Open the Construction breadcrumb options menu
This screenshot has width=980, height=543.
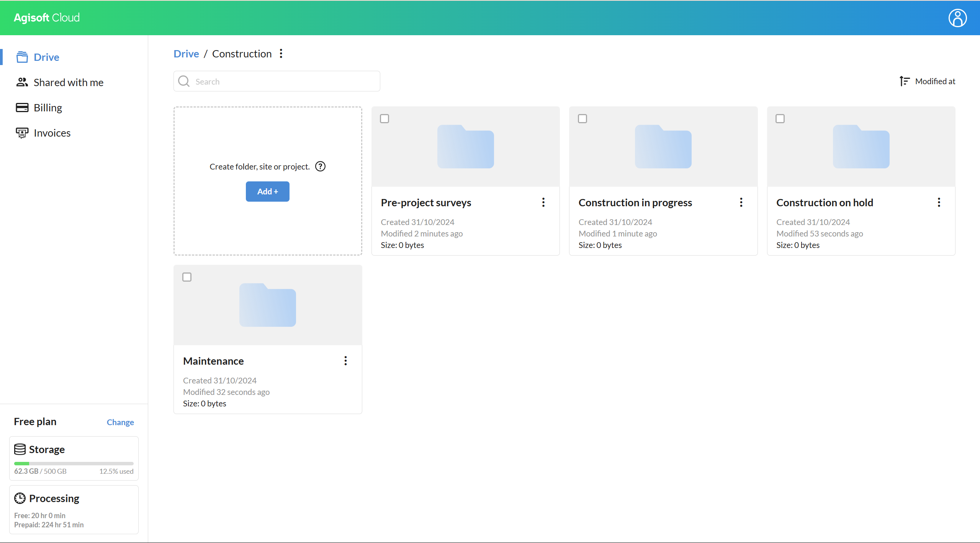pyautogui.click(x=281, y=54)
